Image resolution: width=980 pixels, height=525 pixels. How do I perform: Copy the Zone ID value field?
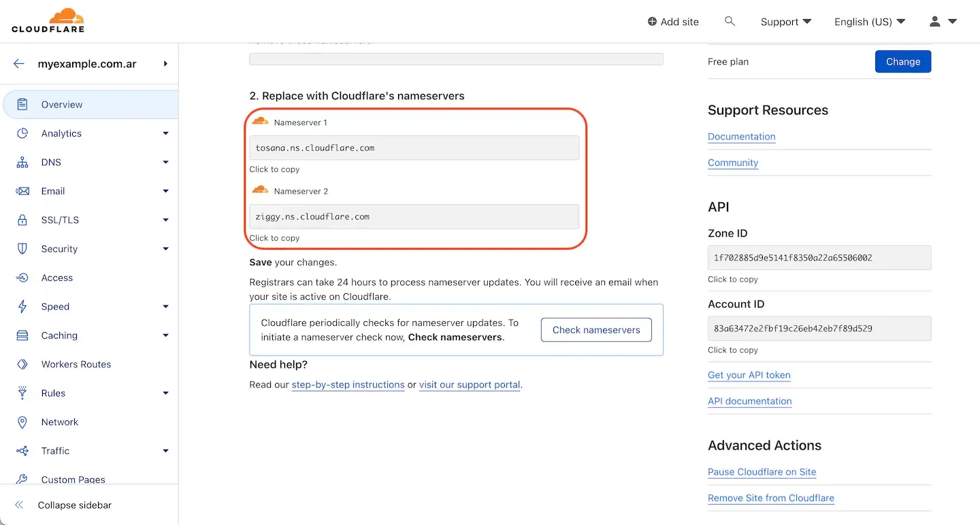[x=819, y=258]
